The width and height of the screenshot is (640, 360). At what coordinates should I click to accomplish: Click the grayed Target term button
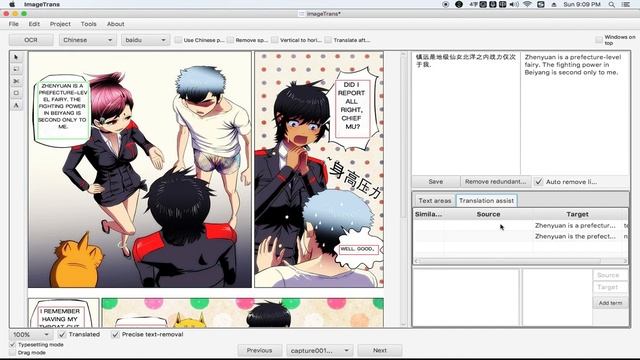pyautogui.click(x=610, y=287)
